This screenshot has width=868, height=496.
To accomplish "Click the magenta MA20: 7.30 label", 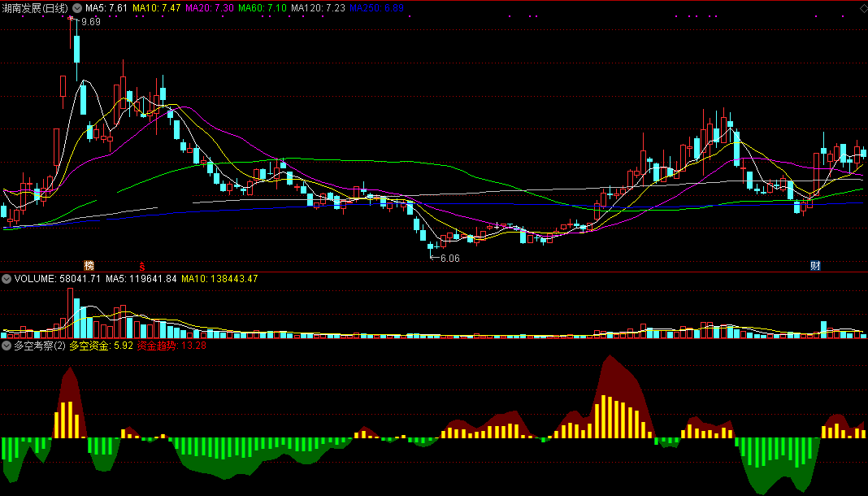I will 209,8.
